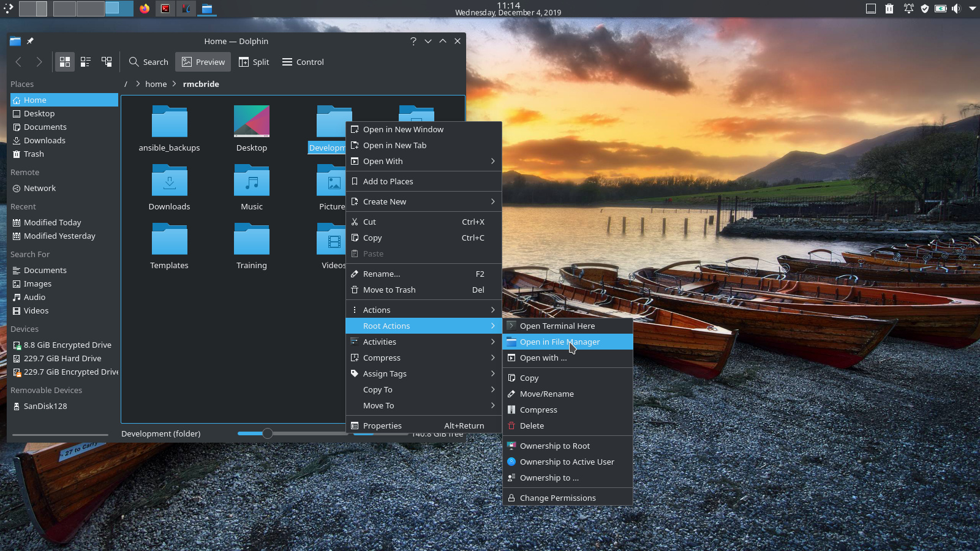
Task: Select the Music folder icon
Action: (x=252, y=180)
